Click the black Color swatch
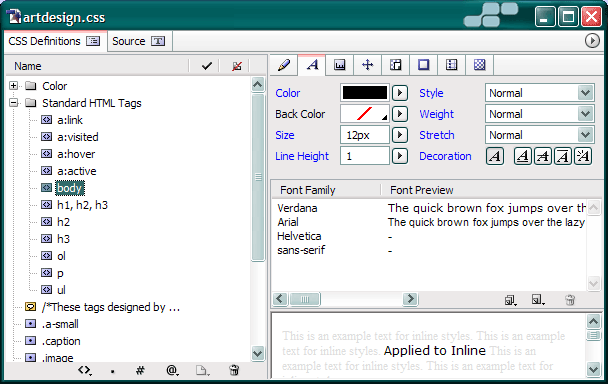 pyautogui.click(x=364, y=93)
